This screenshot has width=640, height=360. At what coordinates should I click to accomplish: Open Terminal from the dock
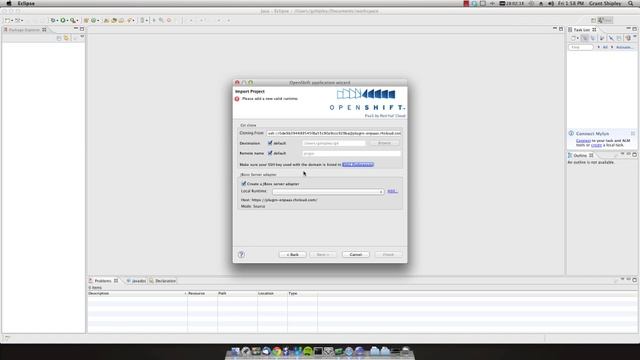pos(318,351)
